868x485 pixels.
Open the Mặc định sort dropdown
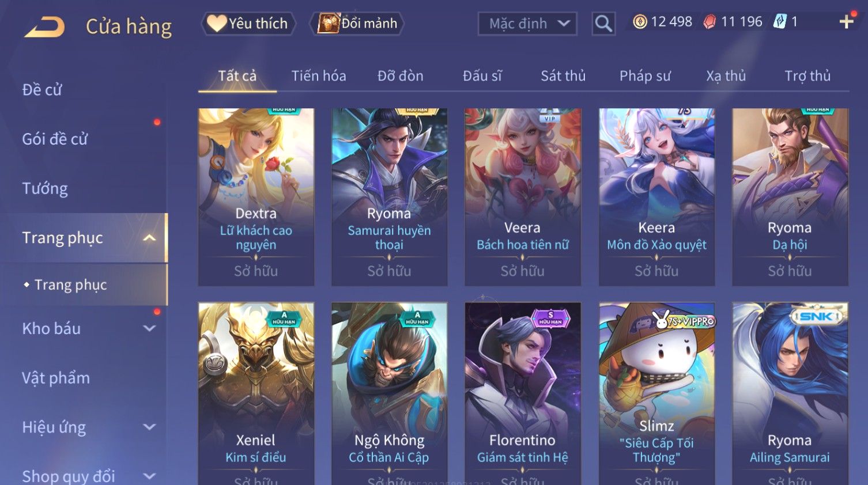pyautogui.click(x=527, y=24)
